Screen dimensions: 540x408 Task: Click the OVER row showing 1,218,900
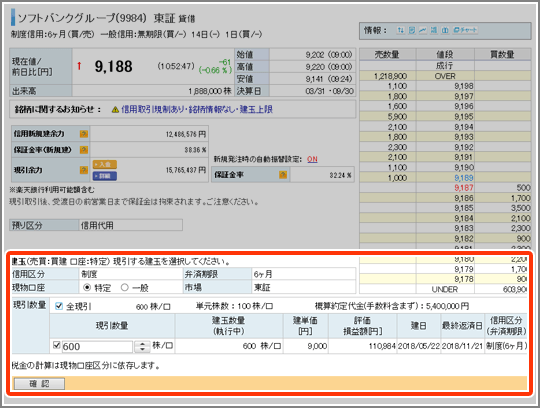pos(445,76)
